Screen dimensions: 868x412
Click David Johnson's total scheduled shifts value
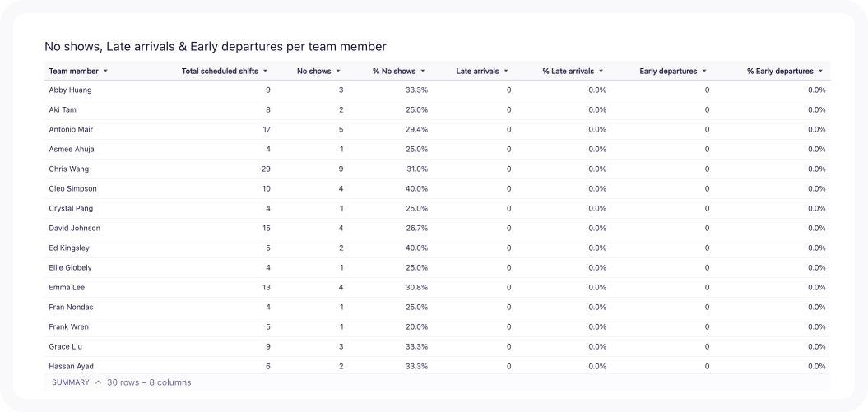265,228
